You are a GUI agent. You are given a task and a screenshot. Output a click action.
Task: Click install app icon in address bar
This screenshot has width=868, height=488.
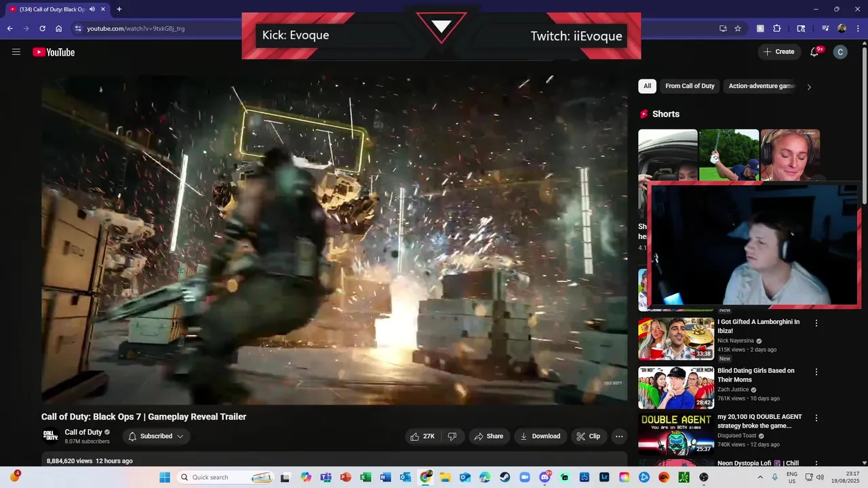coord(723,28)
